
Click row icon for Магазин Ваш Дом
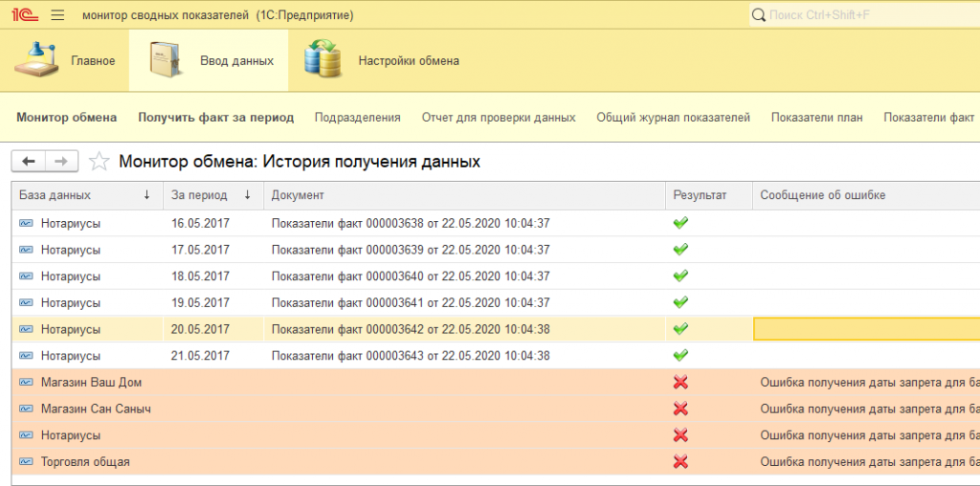click(x=26, y=383)
